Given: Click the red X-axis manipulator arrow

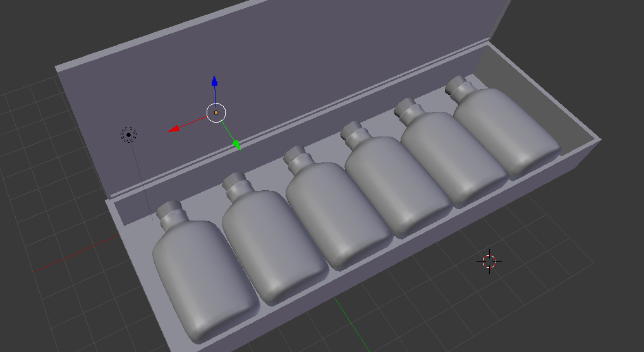Looking at the screenshot, I should click(174, 129).
